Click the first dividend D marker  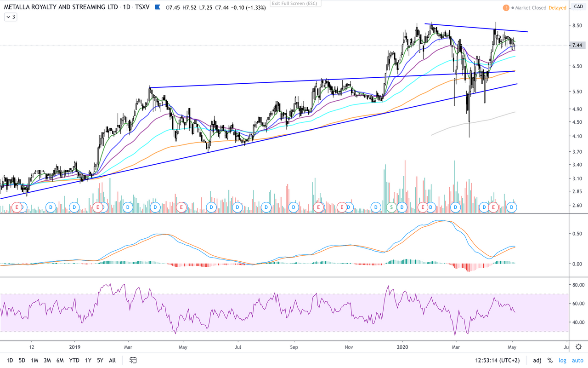point(50,207)
